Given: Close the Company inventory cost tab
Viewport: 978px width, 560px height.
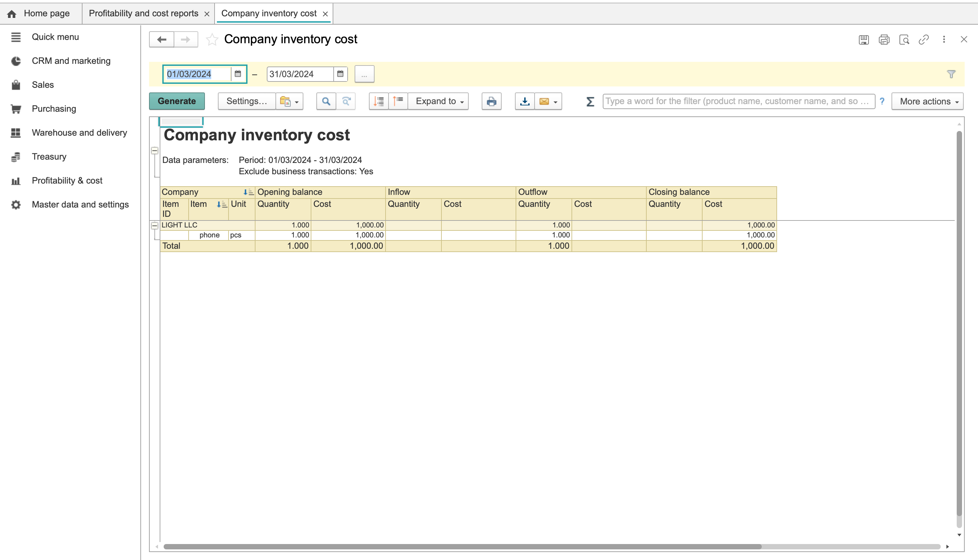Looking at the screenshot, I should pos(325,14).
